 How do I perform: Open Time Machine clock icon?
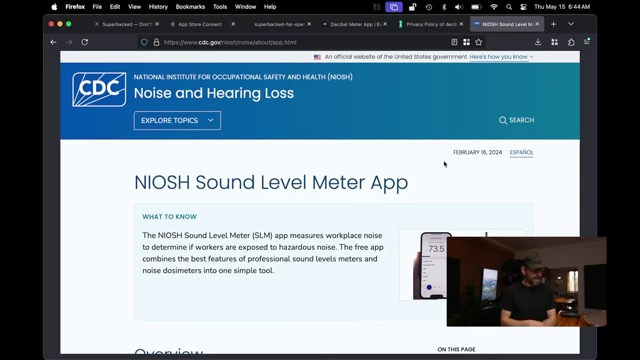click(x=429, y=7)
